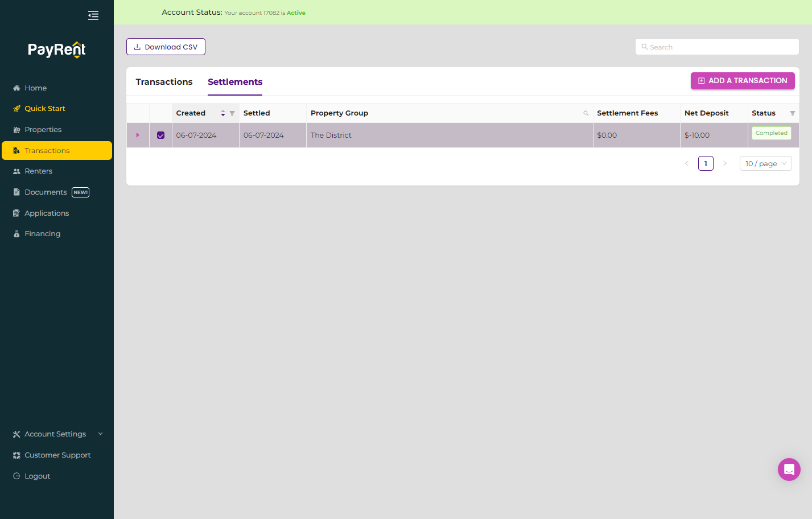This screenshot has width=812, height=519.
Task: Open the chat support widget
Action: point(789,469)
